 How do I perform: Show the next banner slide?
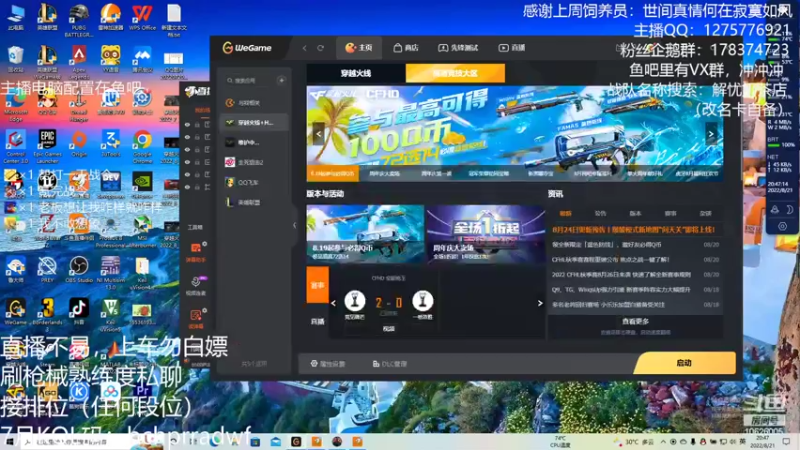point(711,134)
